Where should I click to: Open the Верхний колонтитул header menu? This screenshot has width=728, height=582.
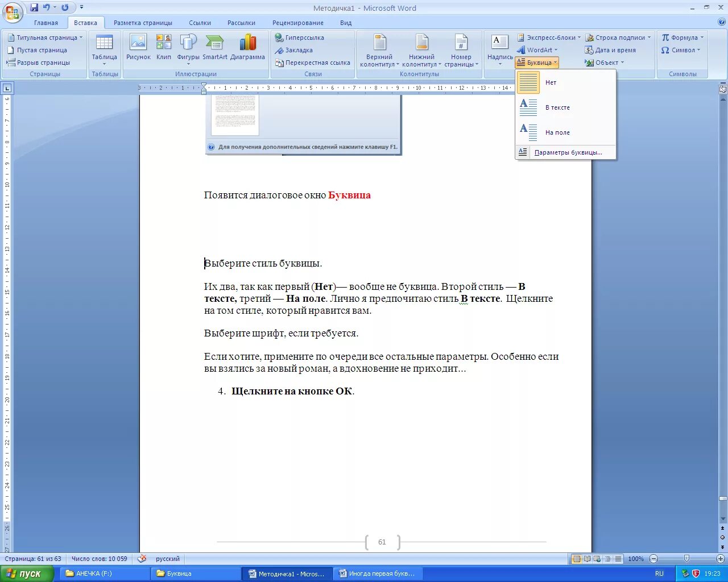click(x=379, y=51)
